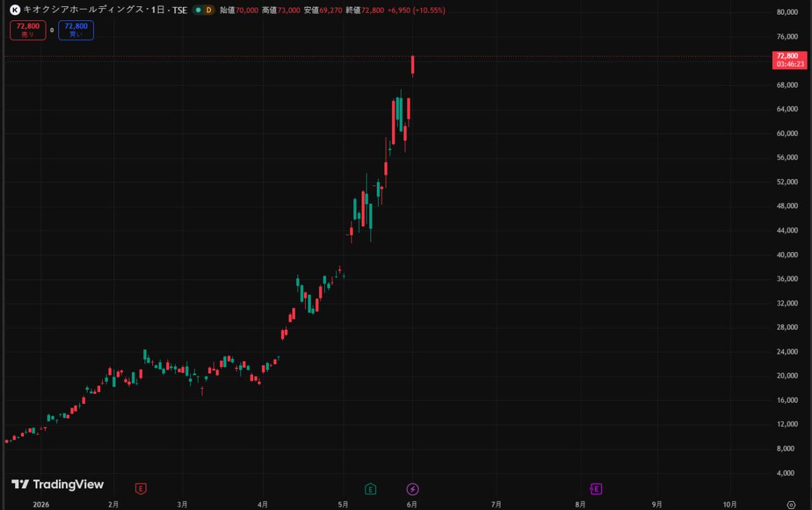
Task: Click the 12,000 price axis label
Action: pos(789,425)
